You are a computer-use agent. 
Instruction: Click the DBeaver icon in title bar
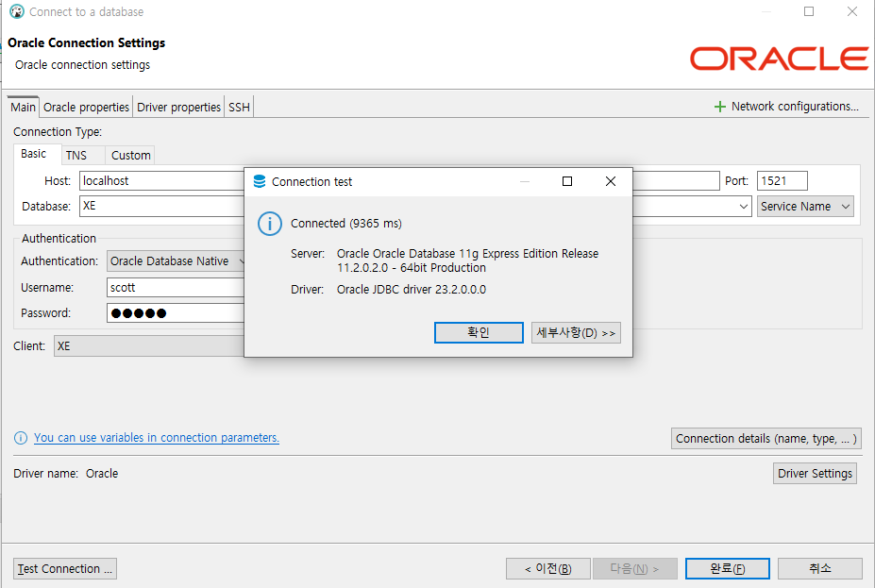(x=17, y=11)
